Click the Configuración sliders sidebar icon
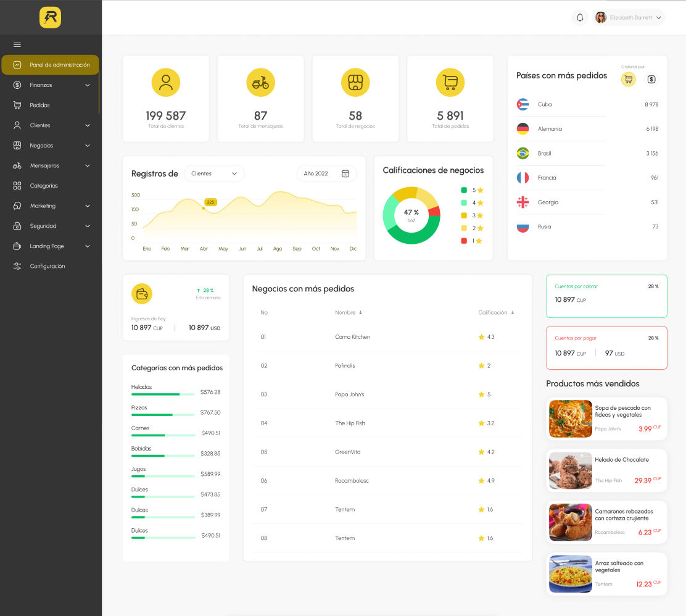 [x=17, y=266]
